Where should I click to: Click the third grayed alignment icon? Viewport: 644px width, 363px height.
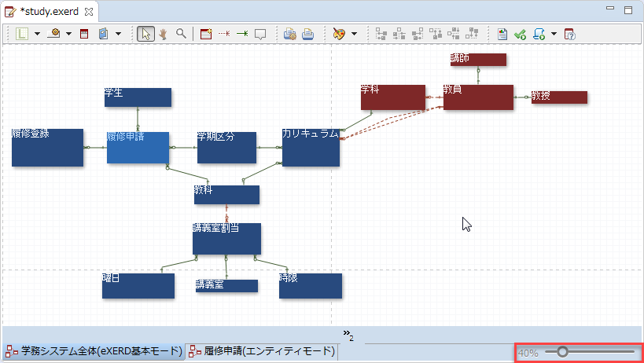coord(418,34)
